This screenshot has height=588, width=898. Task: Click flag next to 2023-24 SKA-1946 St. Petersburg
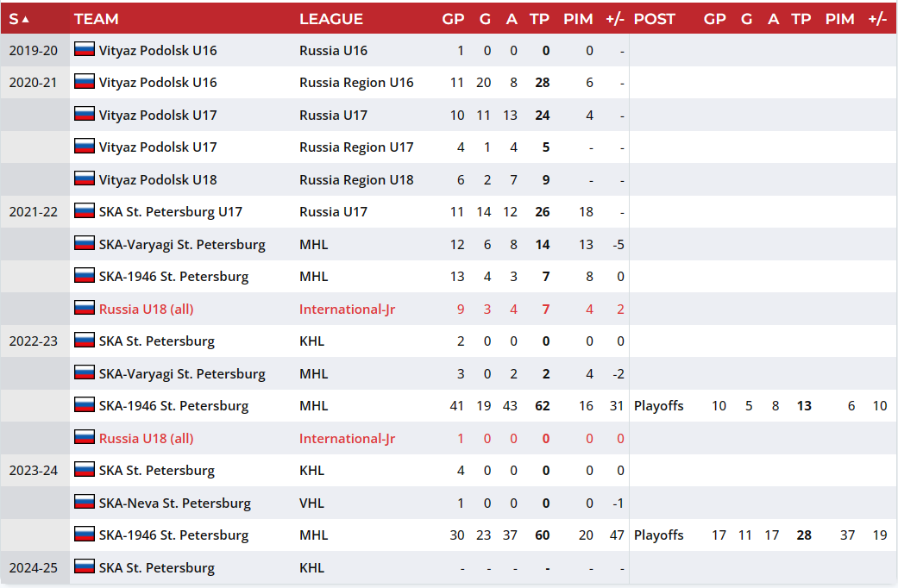point(85,535)
